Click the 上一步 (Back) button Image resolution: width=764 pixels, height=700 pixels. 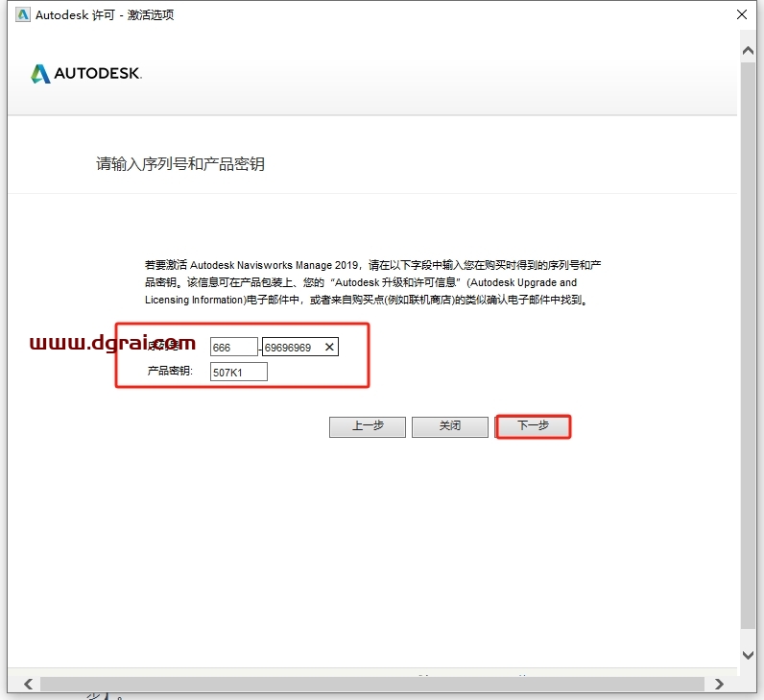point(368,426)
